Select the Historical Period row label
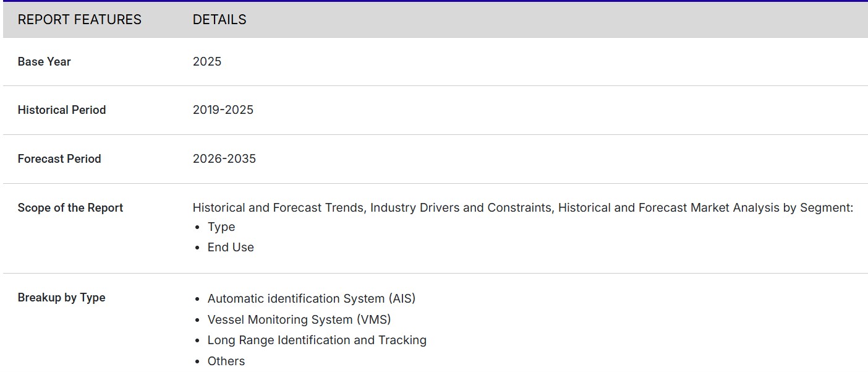The height and width of the screenshot is (372, 868). click(x=62, y=110)
